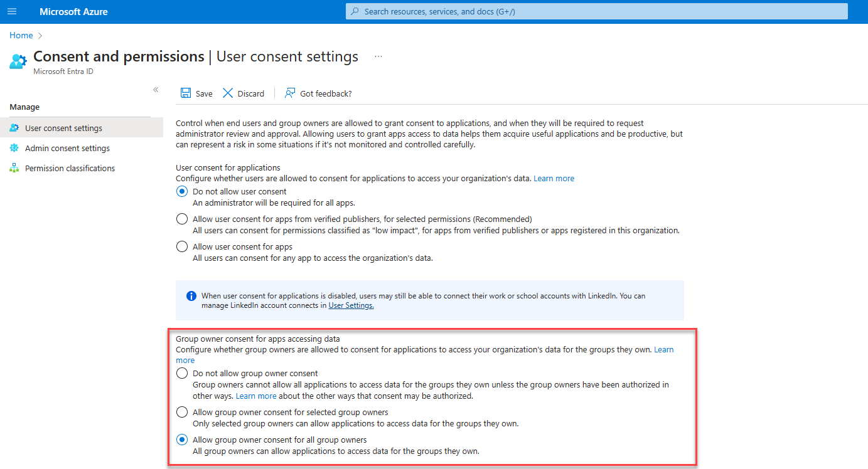Viewport: 868px width, 469px height.
Task: Open Permission classifications page
Action: [x=70, y=168]
